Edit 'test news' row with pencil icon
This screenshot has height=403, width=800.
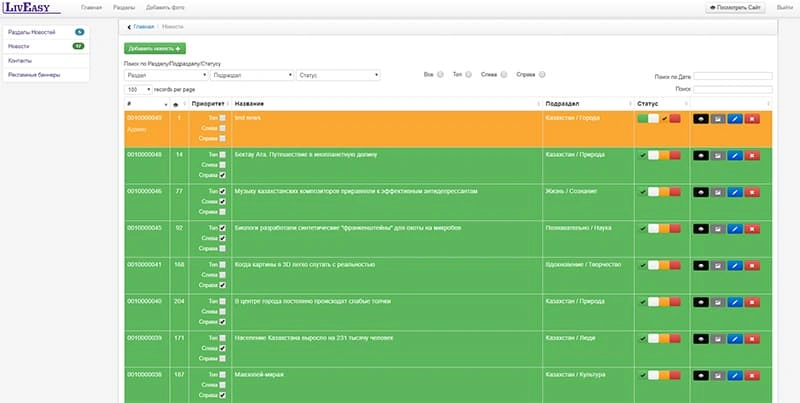[735, 119]
